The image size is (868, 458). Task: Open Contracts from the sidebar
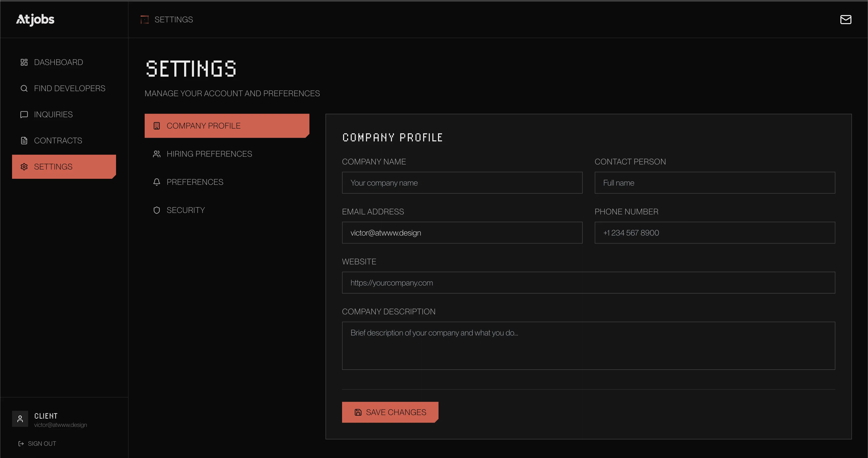[x=58, y=140]
